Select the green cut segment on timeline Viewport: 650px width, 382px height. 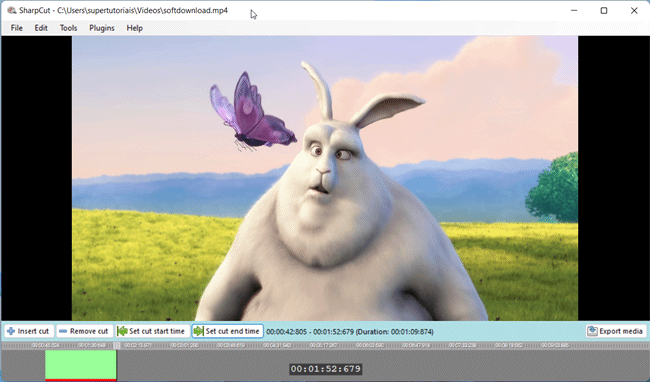pyautogui.click(x=81, y=365)
